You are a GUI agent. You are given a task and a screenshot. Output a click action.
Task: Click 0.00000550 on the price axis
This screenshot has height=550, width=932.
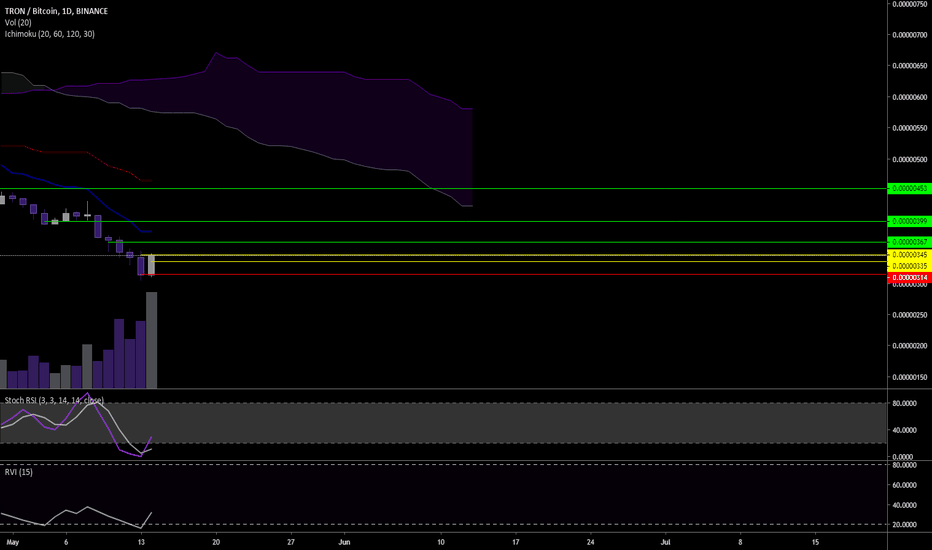coord(909,128)
